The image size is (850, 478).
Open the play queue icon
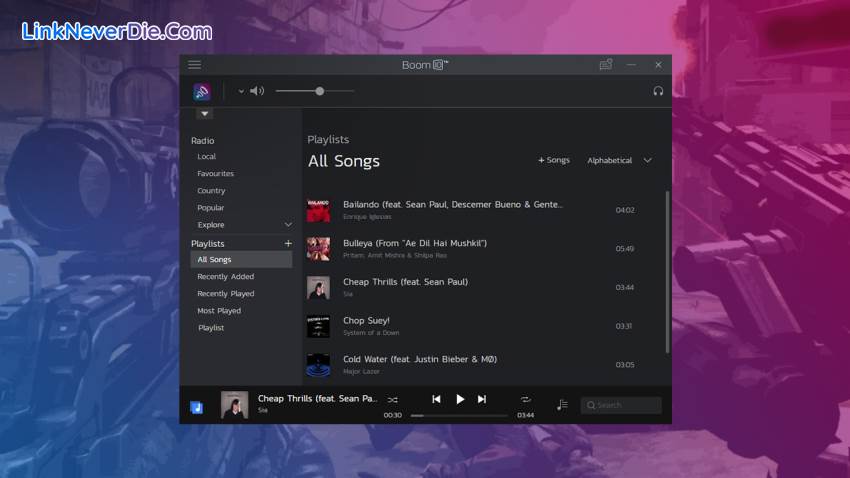coord(562,405)
